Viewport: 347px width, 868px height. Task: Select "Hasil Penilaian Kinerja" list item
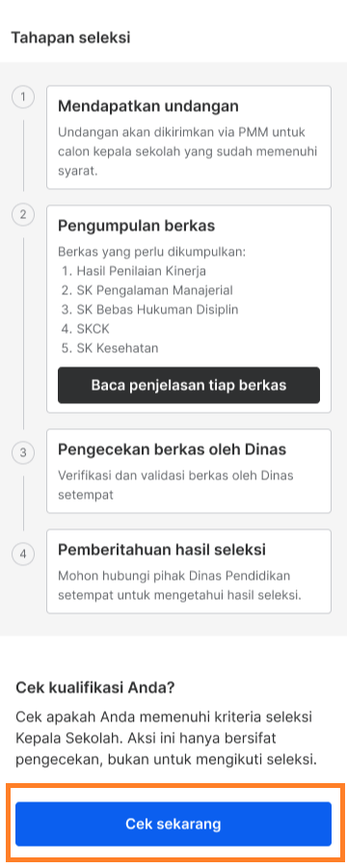pos(134,271)
